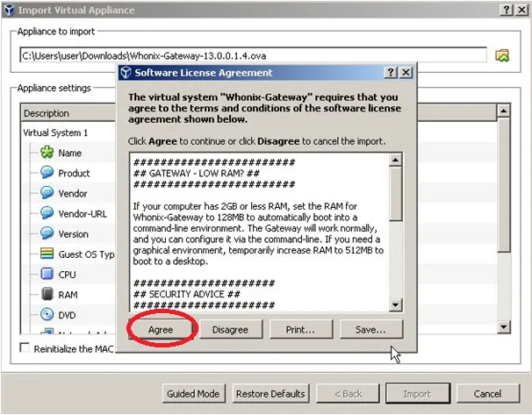
Task: Click the Vendor speech bubble icon
Action: pyautogui.click(x=47, y=192)
